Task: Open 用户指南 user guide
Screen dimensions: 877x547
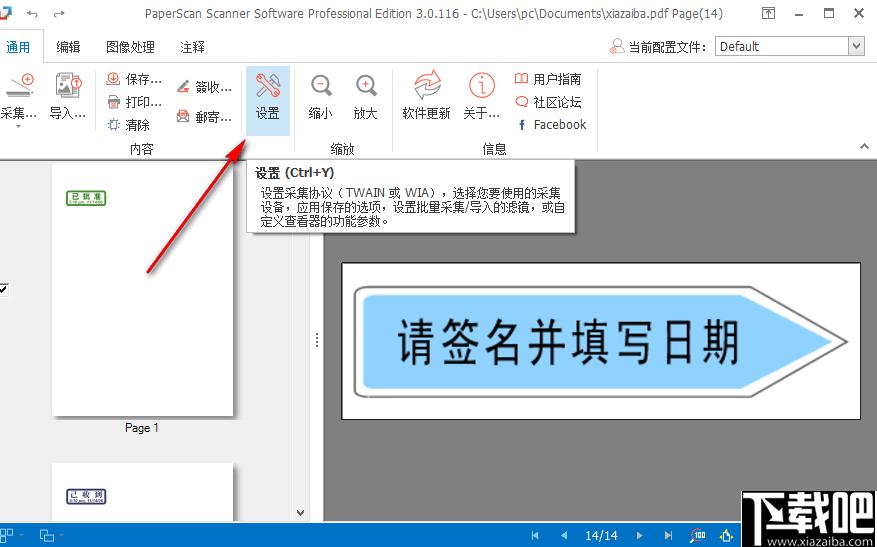Action: [548, 79]
